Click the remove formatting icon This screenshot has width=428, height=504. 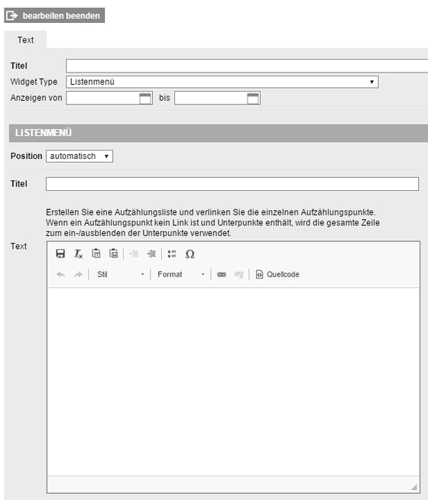[78, 254]
